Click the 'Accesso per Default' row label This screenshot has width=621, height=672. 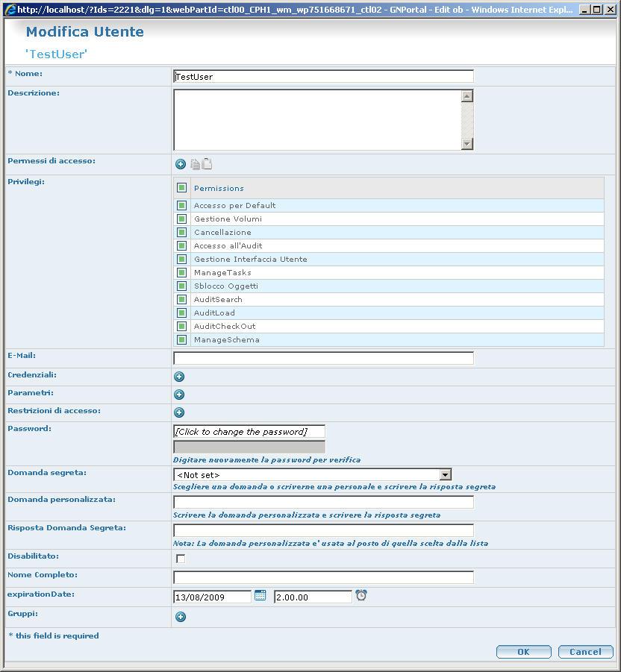point(234,205)
